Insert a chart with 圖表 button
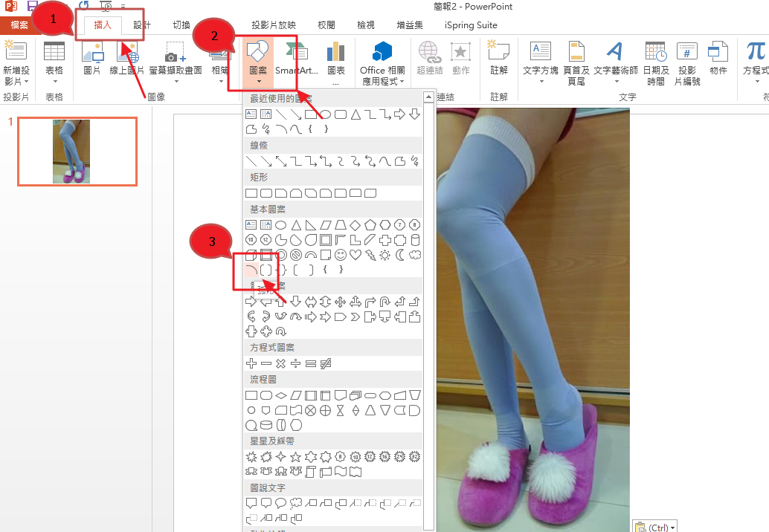Screen dimensions: 769x532 point(336,62)
